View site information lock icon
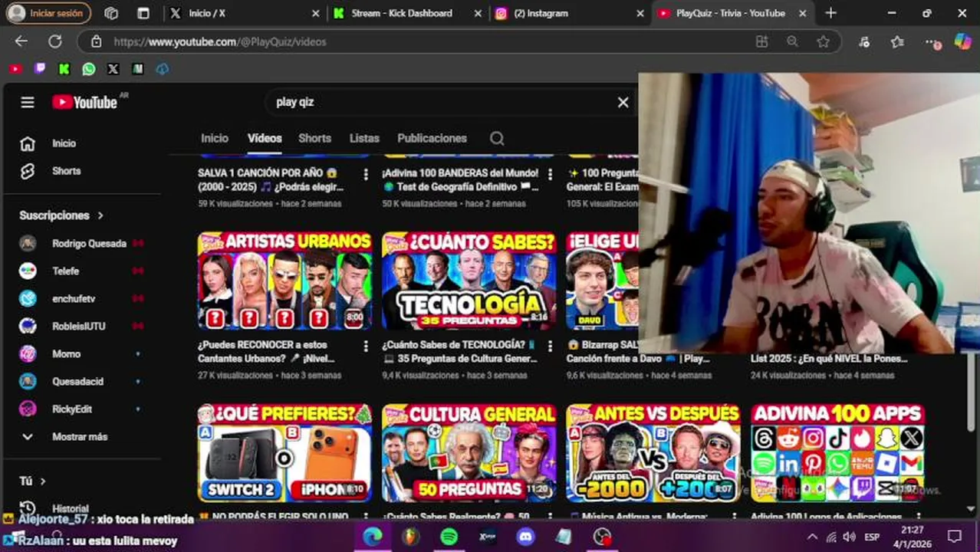 pyautogui.click(x=95, y=41)
